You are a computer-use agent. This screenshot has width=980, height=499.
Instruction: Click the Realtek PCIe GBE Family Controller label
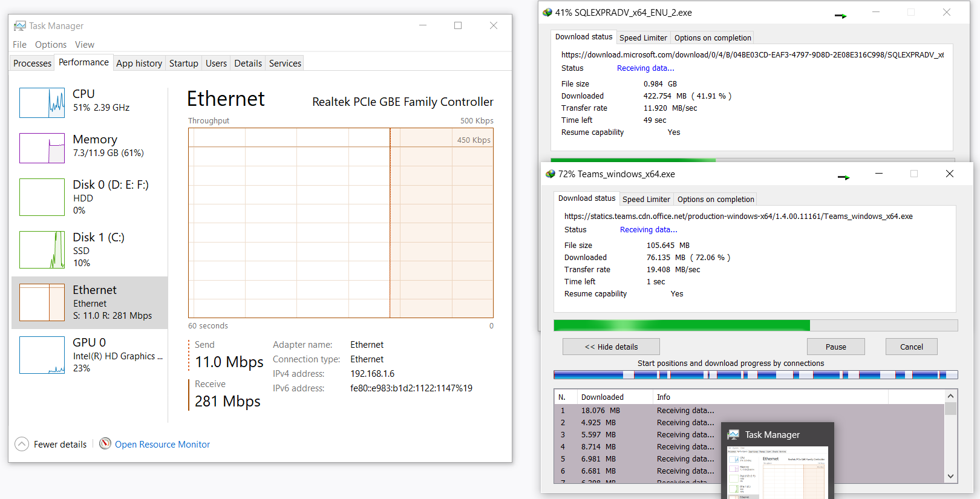[x=403, y=102]
